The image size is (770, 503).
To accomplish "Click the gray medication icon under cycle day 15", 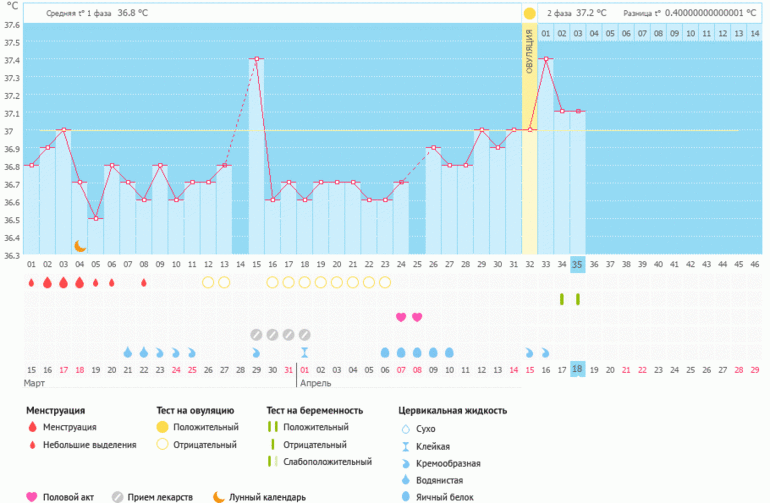I will coord(256,334).
